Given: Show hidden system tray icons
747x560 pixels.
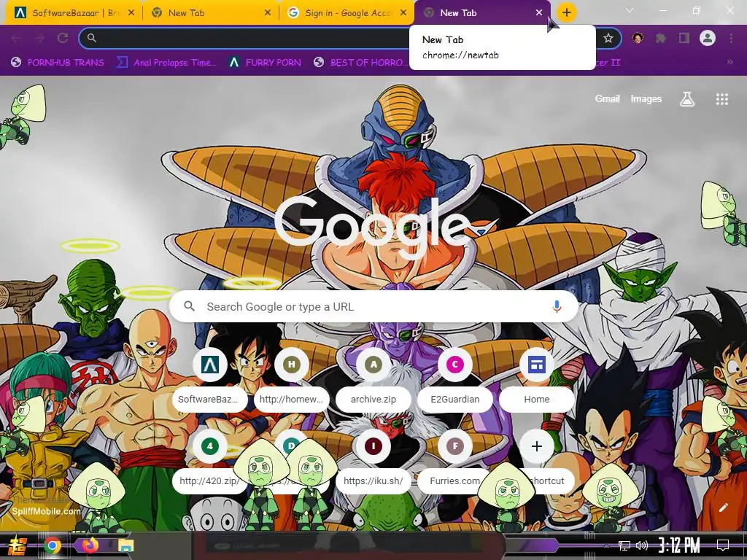Looking at the screenshot, I should click(606, 545).
